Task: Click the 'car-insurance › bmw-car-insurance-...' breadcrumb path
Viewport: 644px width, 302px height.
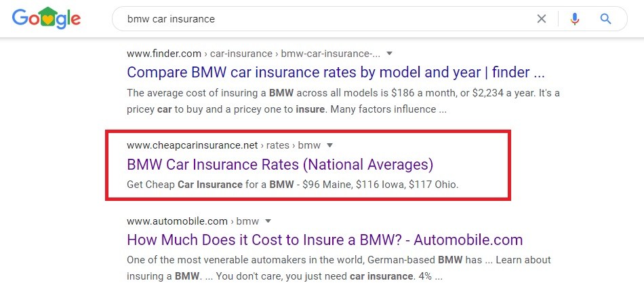Action: point(296,54)
